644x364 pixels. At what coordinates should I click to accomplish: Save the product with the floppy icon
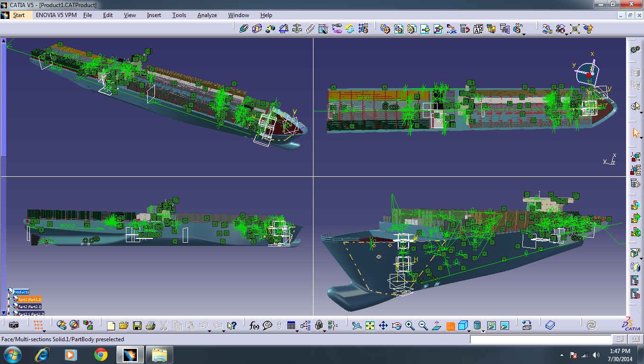pos(137,326)
